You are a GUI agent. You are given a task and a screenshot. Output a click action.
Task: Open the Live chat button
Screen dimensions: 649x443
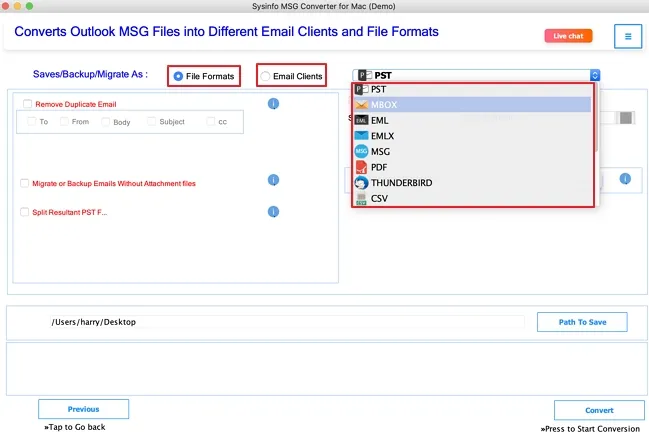coord(568,36)
